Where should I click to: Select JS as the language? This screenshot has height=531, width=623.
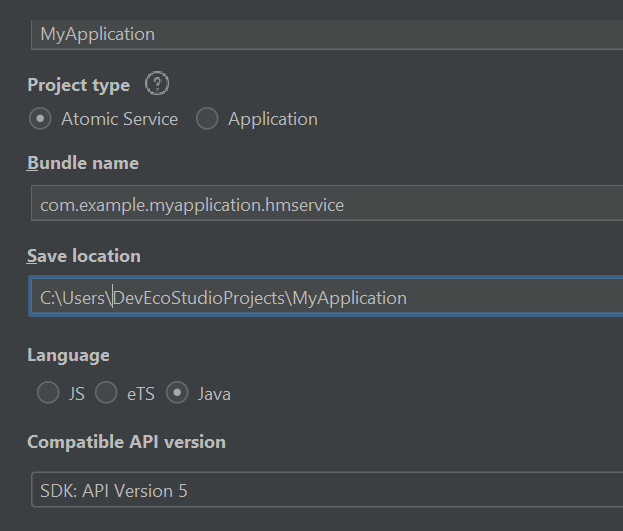coord(48,393)
